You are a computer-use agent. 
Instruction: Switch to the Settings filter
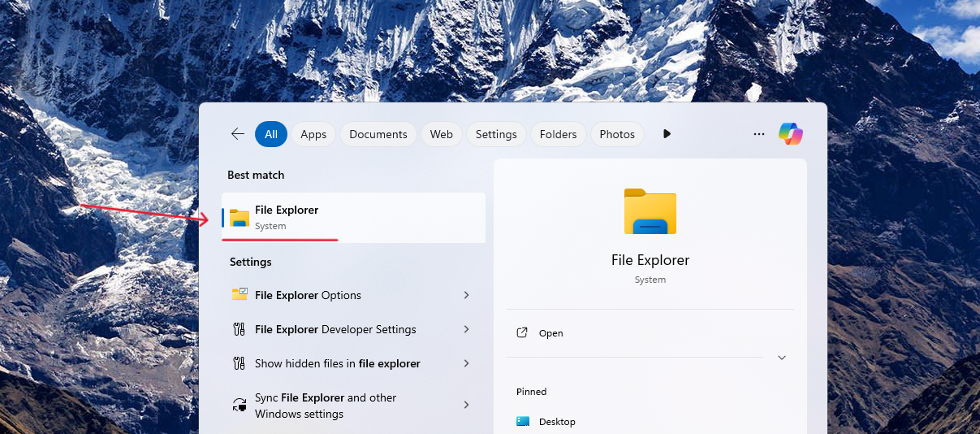(496, 134)
